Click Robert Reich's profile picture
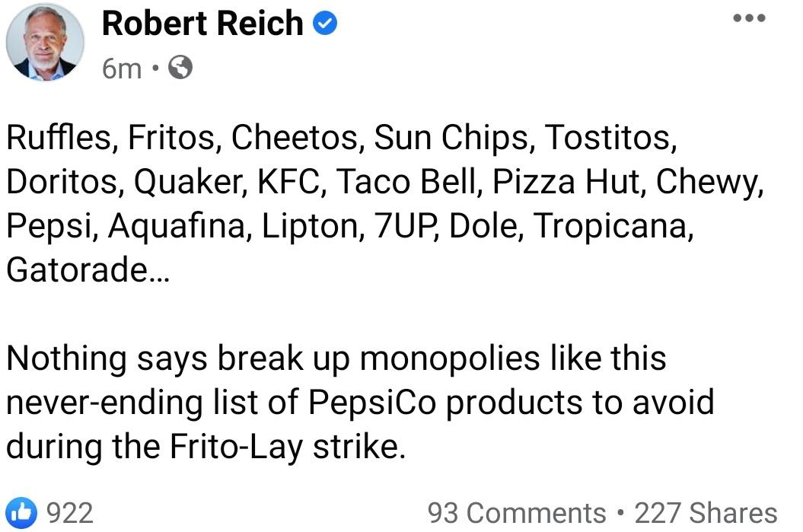Viewport: 803px width, 532px height. pyautogui.click(x=43, y=43)
